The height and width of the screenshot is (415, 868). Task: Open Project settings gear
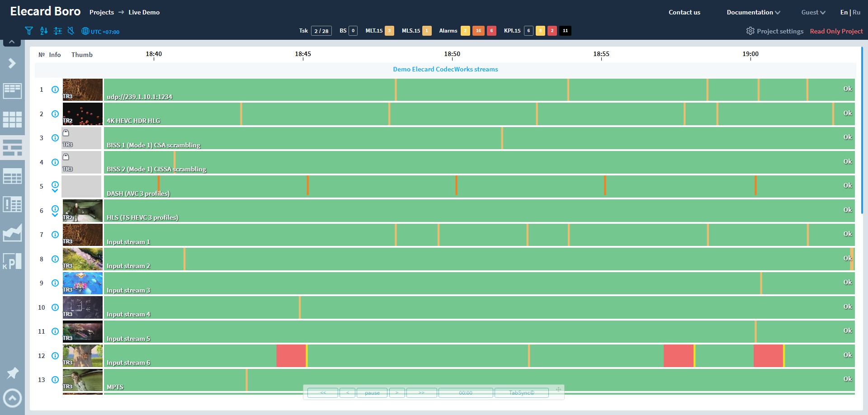(x=775, y=31)
